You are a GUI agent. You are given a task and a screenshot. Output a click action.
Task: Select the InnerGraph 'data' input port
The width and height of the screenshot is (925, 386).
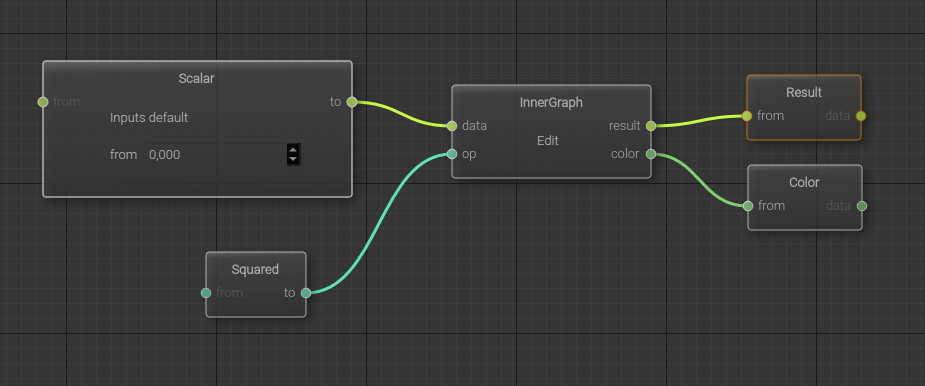click(452, 126)
